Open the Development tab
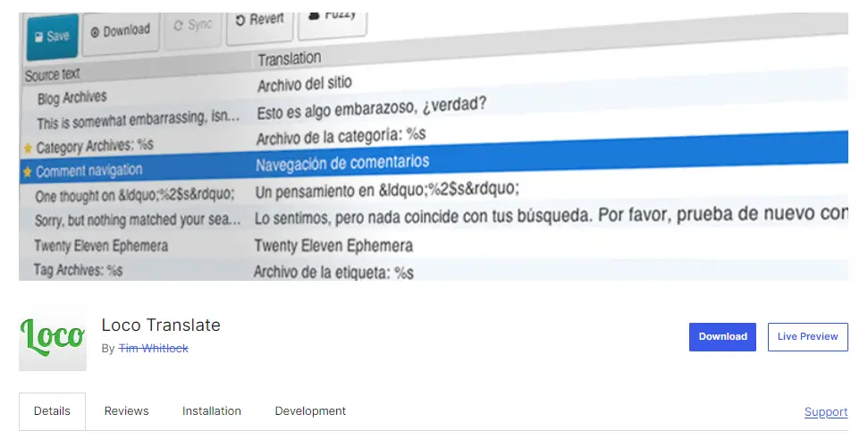The height and width of the screenshot is (448, 868). coord(310,411)
